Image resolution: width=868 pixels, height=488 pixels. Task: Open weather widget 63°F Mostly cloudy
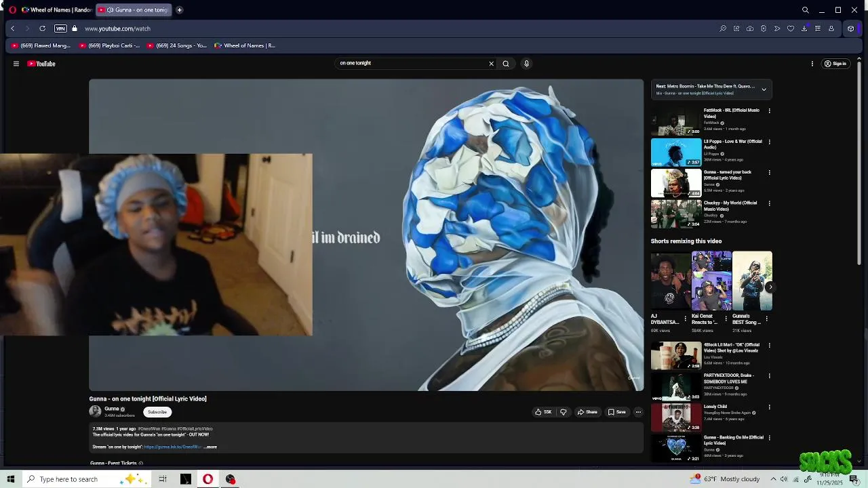pos(725,479)
